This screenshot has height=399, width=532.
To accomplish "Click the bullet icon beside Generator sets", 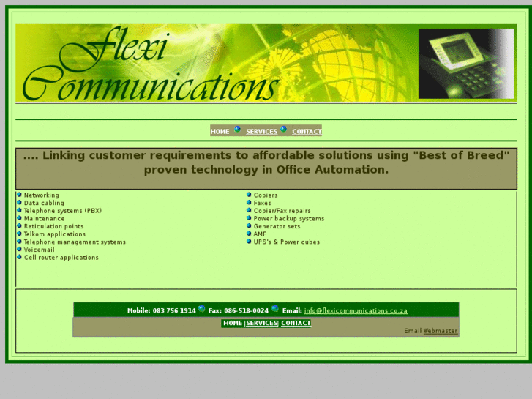I will pyautogui.click(x=249, y=225).
